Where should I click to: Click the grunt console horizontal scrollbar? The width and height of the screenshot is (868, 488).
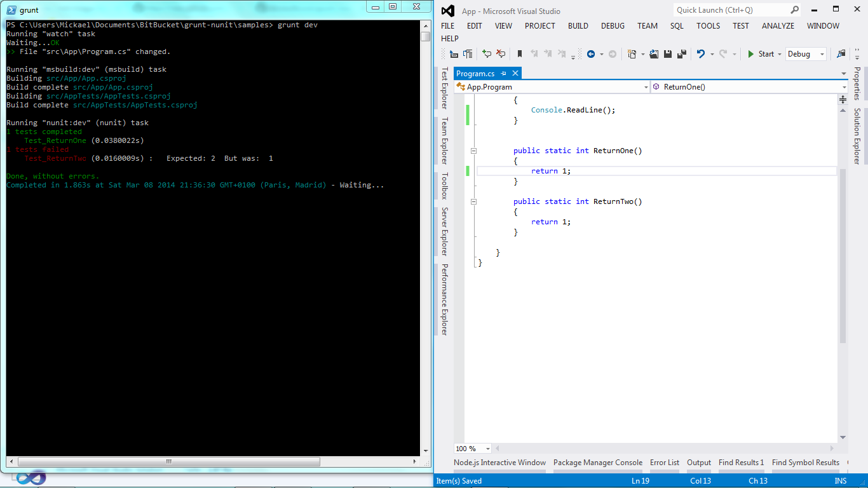tap(213, 461)
